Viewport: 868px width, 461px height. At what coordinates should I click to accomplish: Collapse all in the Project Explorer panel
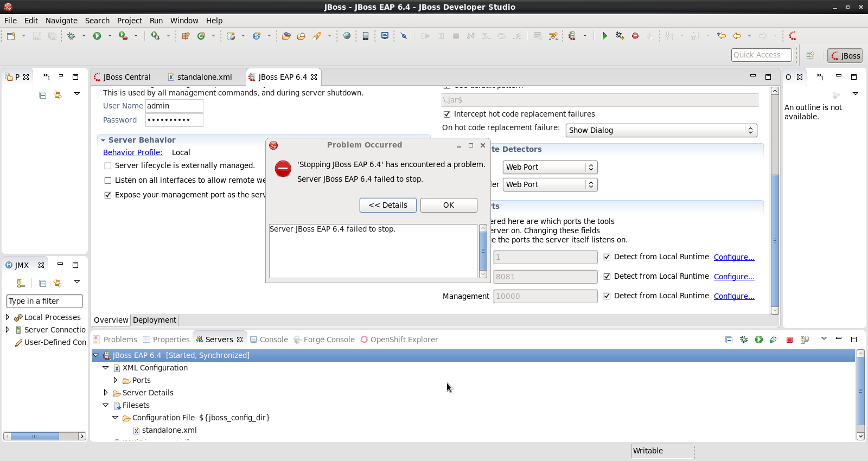42,95
